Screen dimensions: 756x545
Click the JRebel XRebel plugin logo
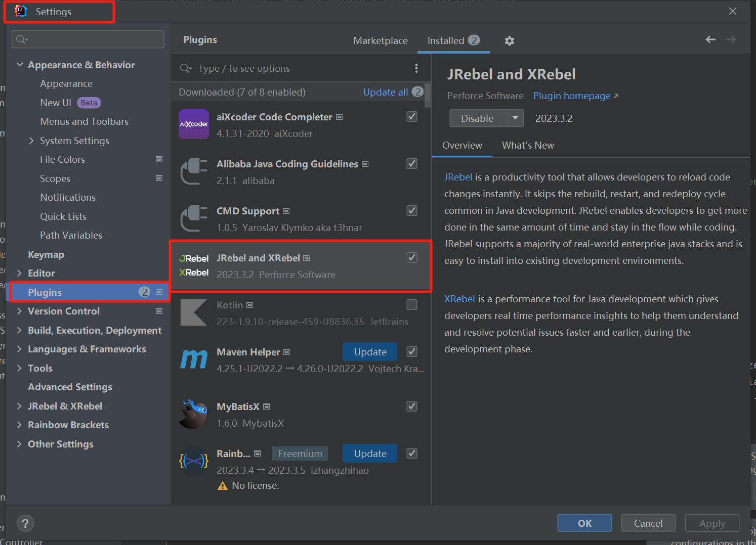point(194,265)
